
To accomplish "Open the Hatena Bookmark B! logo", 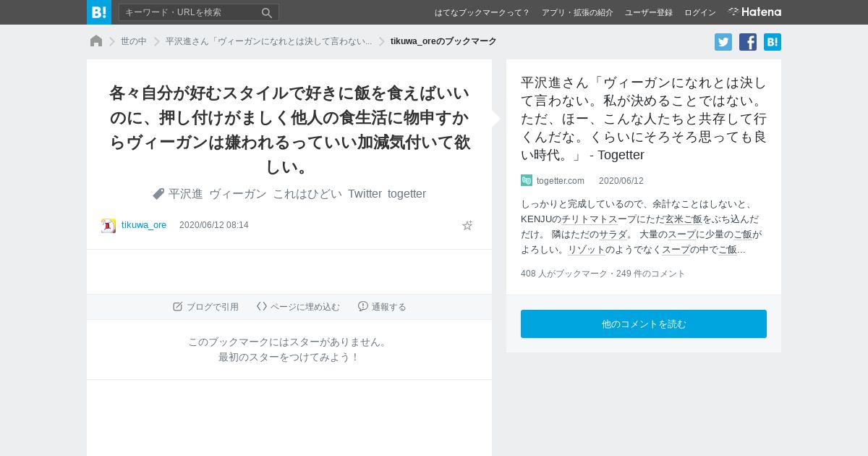I will tap(99, 12).
